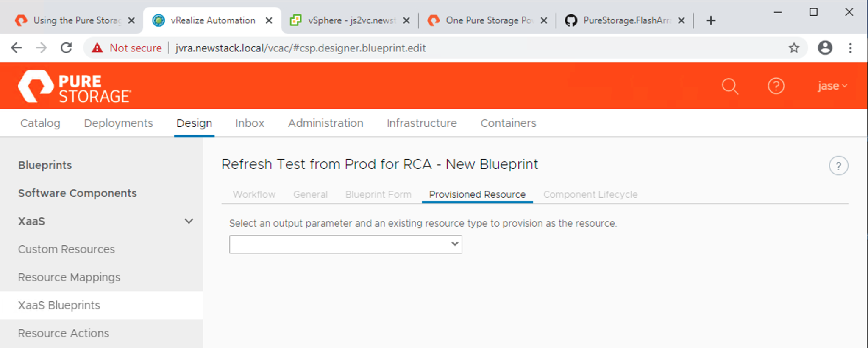Viewport: 868px width, 348px height.
Task: Open the Chrome profile avatar icon
Action: coord(825,48)
